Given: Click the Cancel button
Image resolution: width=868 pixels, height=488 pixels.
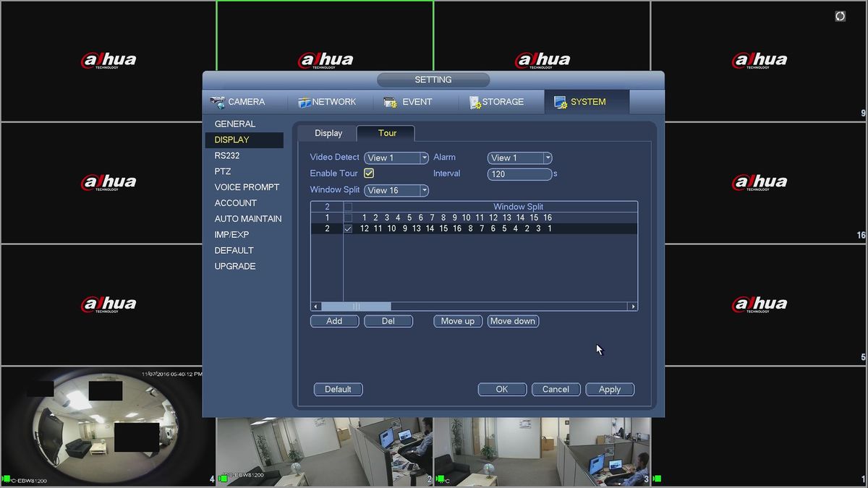Looking at the screenshot, I should pos(556,389).
